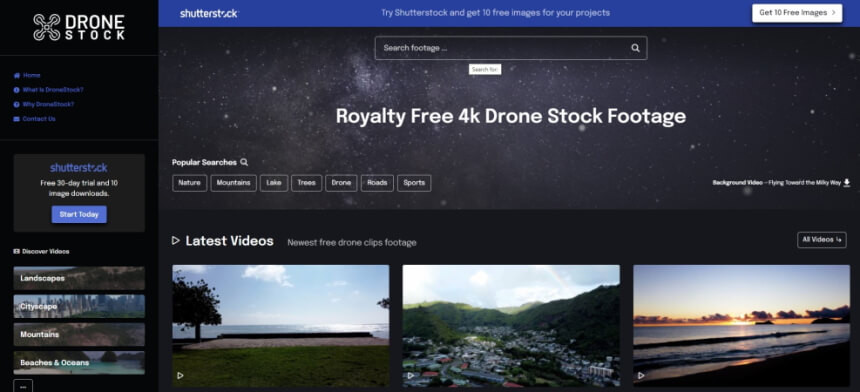Viewport: 860px width, 392px height.
Task: Select the Lake popular search tag
Action: pyautogui.click(x=274, y=183)
